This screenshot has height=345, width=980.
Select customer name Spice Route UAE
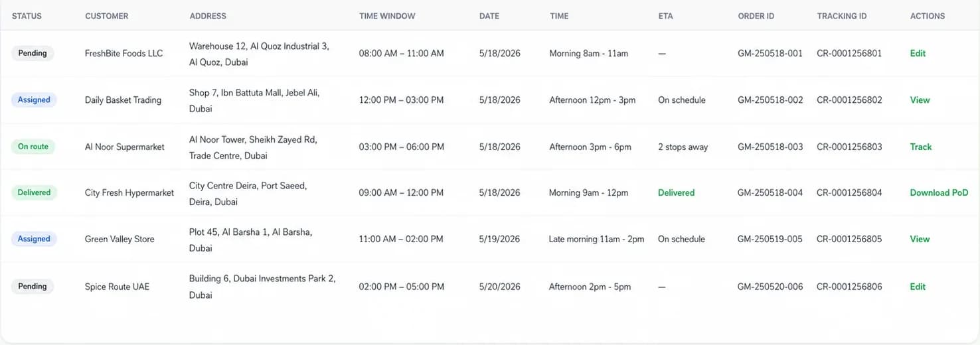pyautogui.click(x=117, y=287)
